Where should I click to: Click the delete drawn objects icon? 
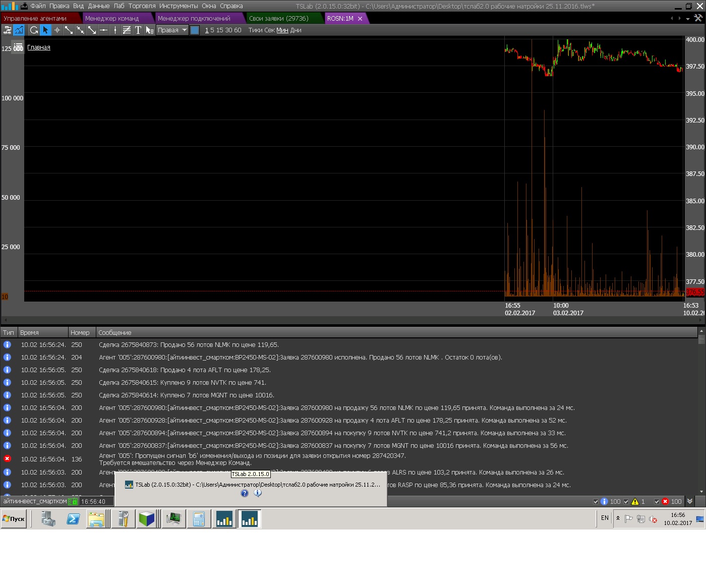[149, 30]
